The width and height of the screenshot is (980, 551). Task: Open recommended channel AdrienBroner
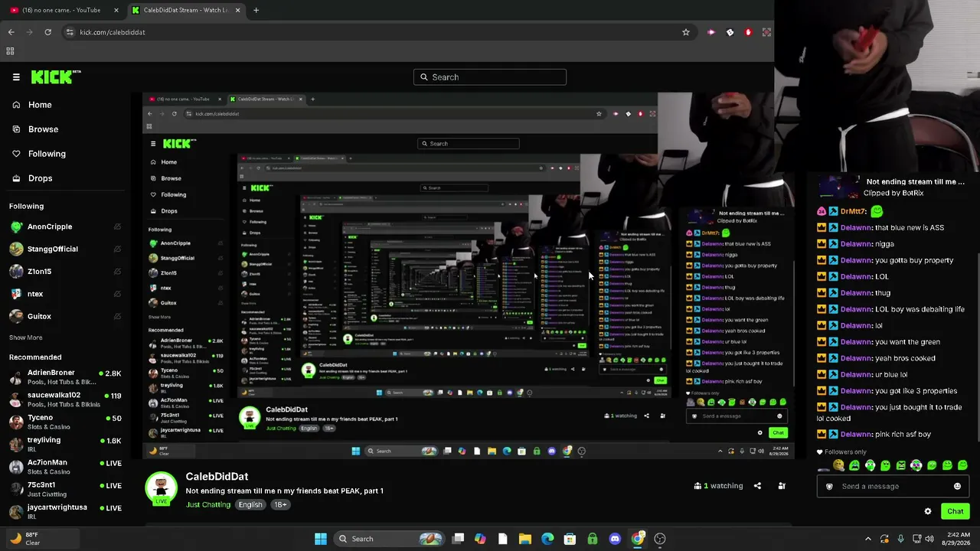(65, 377)
